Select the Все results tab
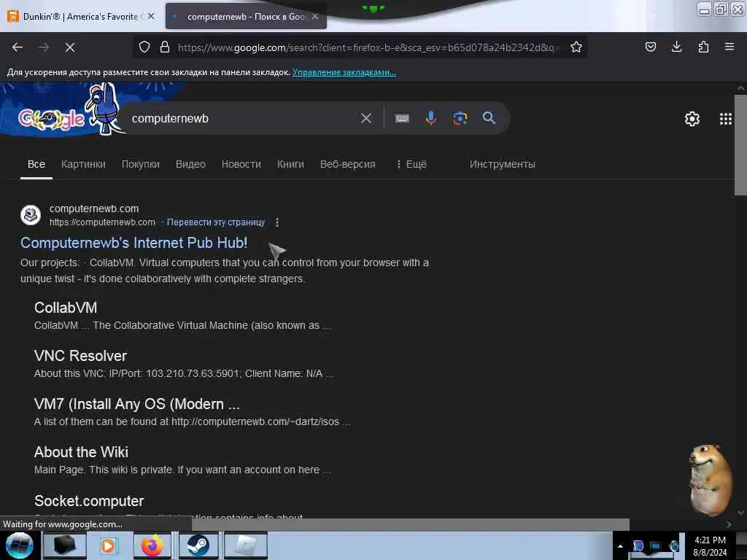This screenshot has width=747, height=560. click(x=36, y=164)
